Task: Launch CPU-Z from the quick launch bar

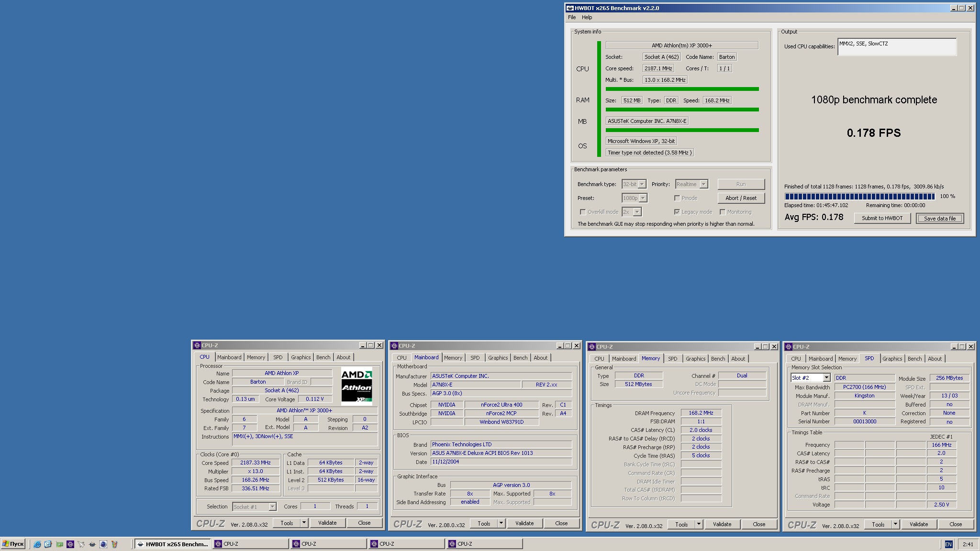Action: (x=70, y=544)
